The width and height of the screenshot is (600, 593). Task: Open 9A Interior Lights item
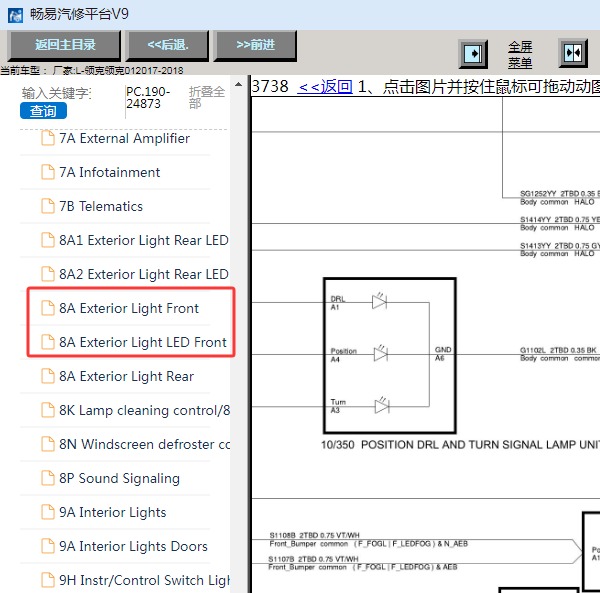click(x=115, y=512)
